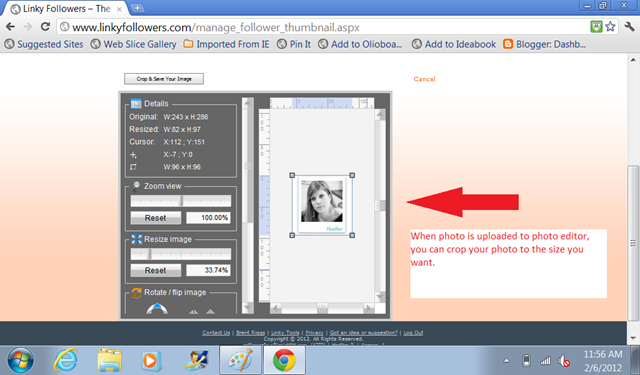The width and height of the screenshot is (640, 375).
Task: Click the Add to Ideabook bookmark
Action: (454, 44)
